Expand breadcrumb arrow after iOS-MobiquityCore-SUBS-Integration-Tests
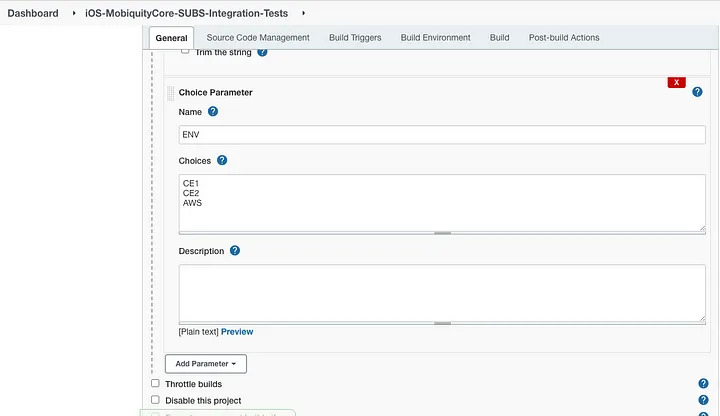The width and height of the screenshot is (720, 416). click(x=303, y=13)
